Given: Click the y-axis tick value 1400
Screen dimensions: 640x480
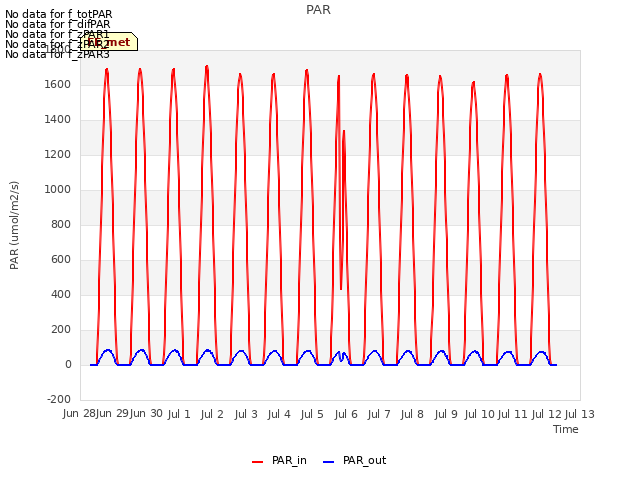Looking at the screenshot, I should 58,120.
